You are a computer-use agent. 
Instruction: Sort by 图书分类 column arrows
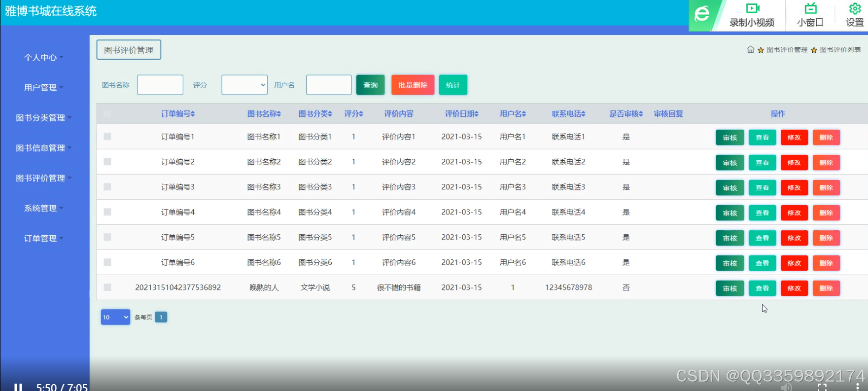tap(330, 114)
